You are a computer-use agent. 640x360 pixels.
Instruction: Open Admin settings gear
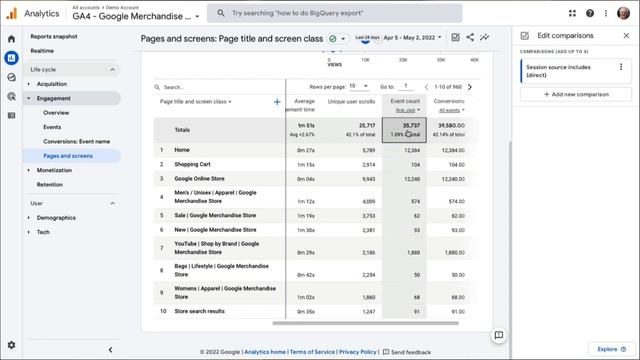click(x=11, y=345)
